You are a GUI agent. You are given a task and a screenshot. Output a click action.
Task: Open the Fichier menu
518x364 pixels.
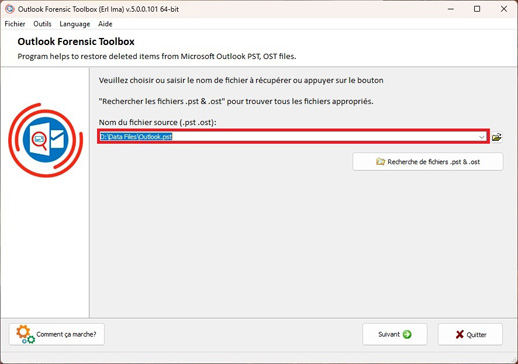tap(15, 24)
